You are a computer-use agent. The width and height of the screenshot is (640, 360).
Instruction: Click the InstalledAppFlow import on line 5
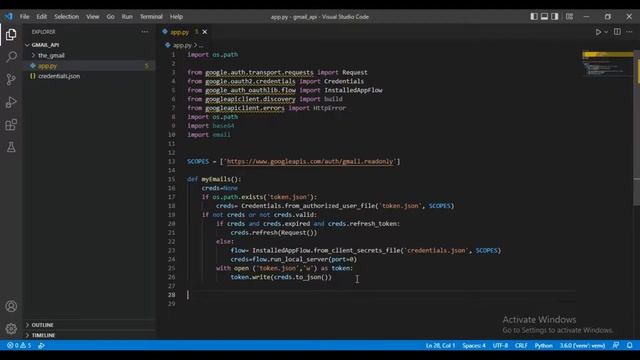(x=353, y=90)
